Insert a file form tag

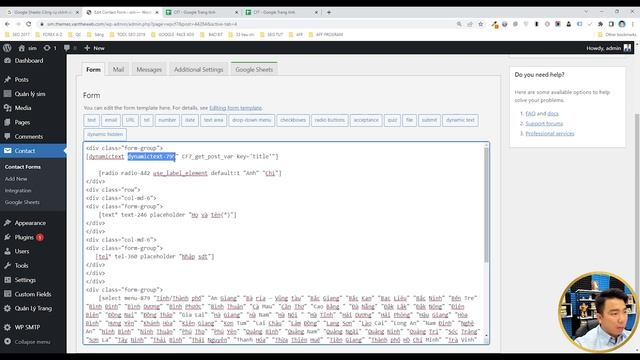pyautogui.click(x=409, y=120)
